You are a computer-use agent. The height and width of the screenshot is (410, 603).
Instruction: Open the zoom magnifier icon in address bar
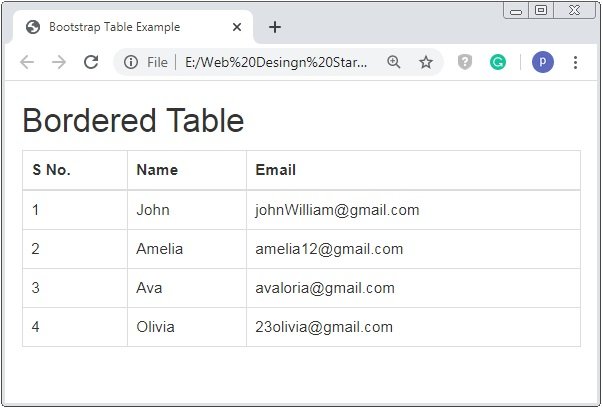pos(394,62)
